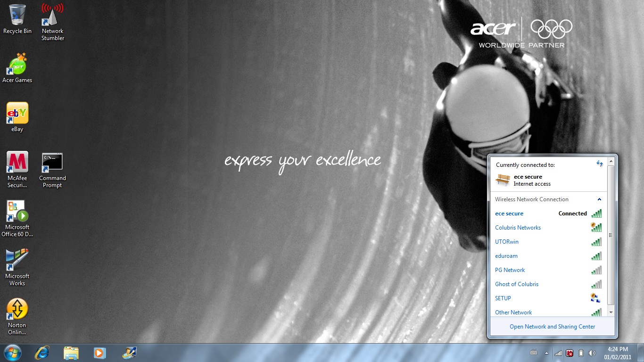Select the eBay desktop shortcut
644x362 pixels.
click(17, 117)
